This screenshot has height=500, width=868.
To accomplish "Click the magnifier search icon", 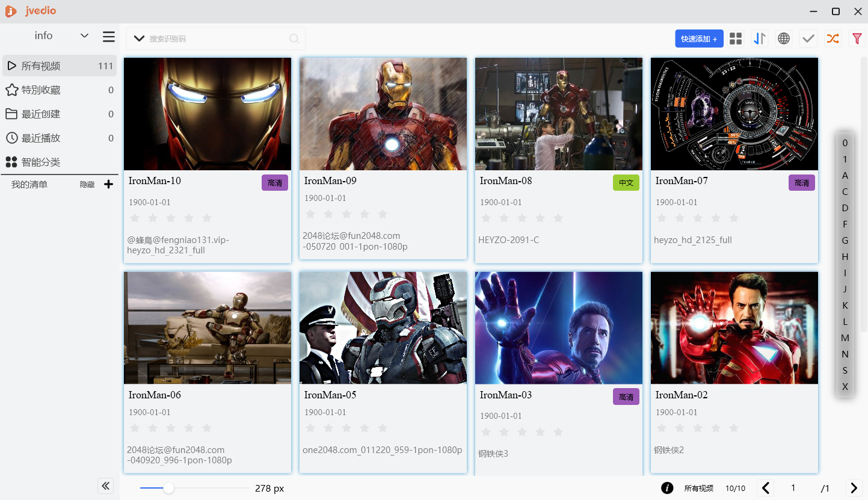I will pos(294,39).
